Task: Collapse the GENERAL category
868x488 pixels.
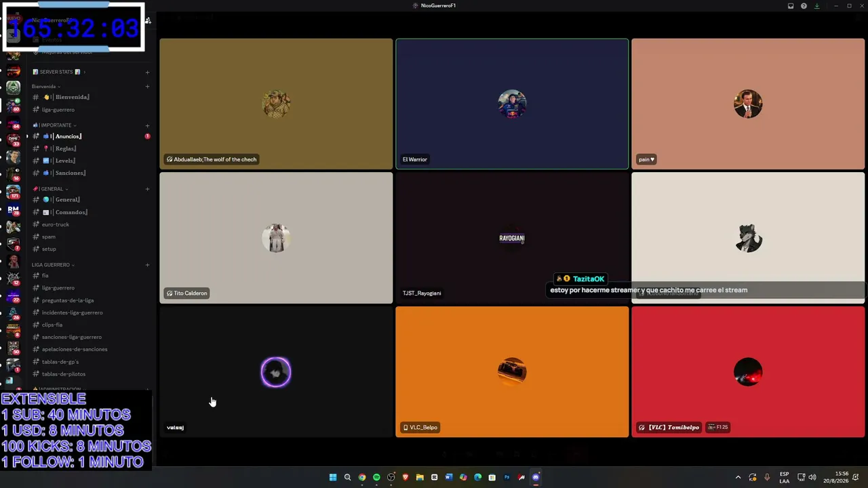Action: tap(50, 189)
